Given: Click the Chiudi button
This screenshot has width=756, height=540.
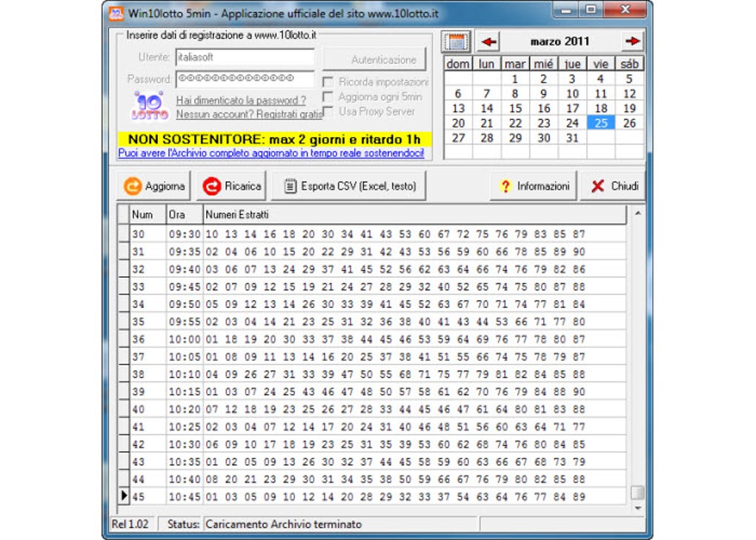Looking at the screenshot, I should [x=614, y=186].
